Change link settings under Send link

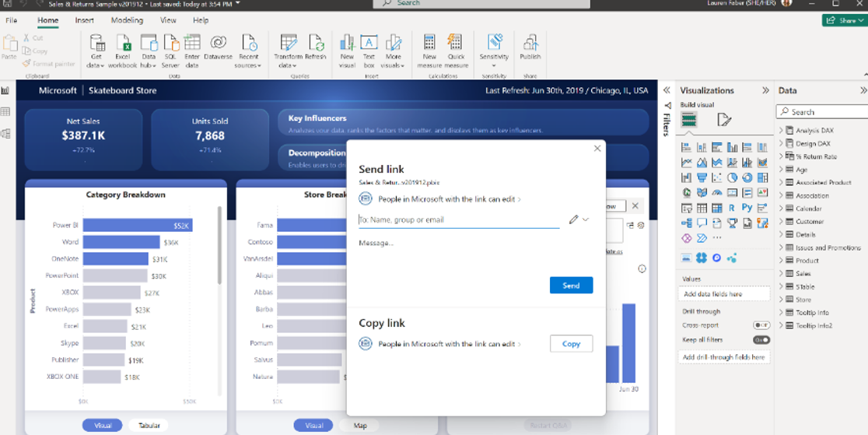point(440,198)
